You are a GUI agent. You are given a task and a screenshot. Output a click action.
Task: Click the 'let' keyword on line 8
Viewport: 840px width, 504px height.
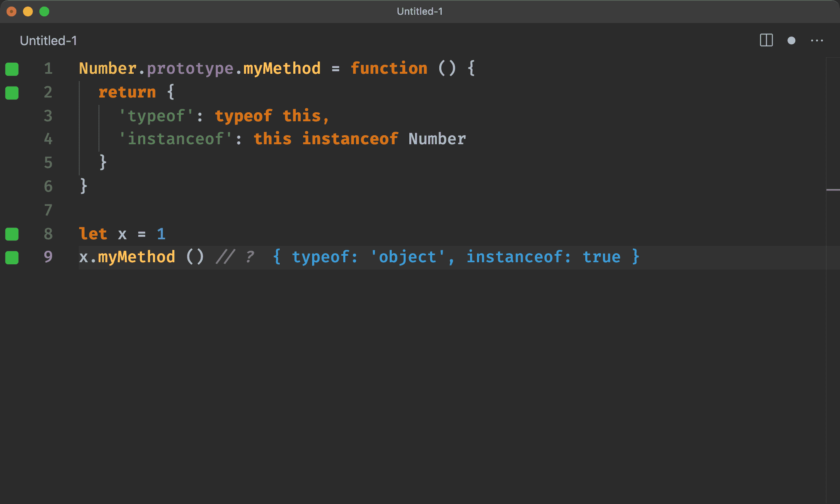(x=93, y=234)
